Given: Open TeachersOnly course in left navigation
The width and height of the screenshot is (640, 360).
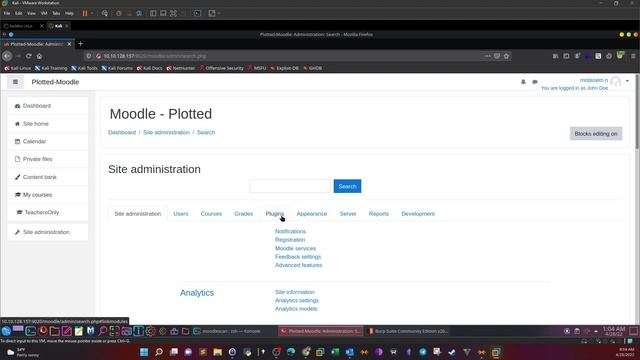Looking at the screenshot, I should [x=48, y=212].
